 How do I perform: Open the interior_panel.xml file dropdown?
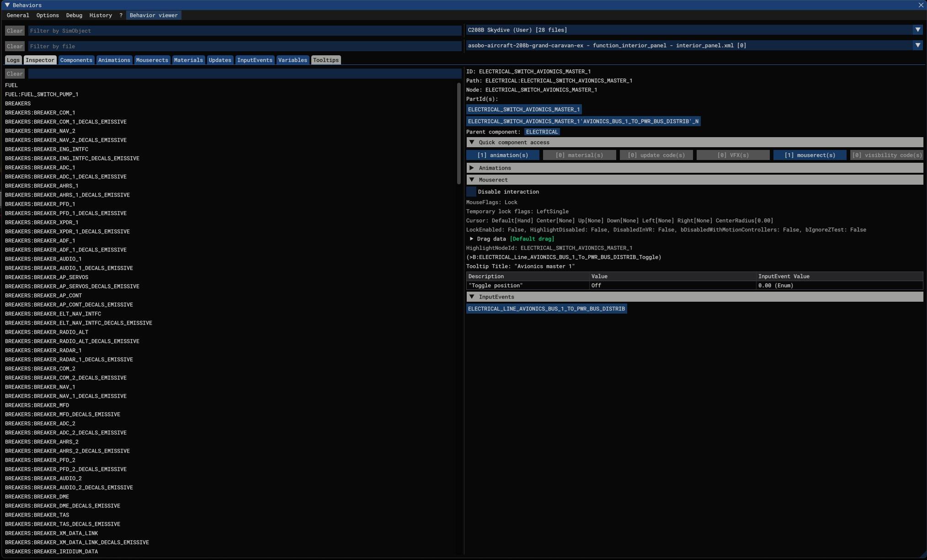click(x=694, y=46)
